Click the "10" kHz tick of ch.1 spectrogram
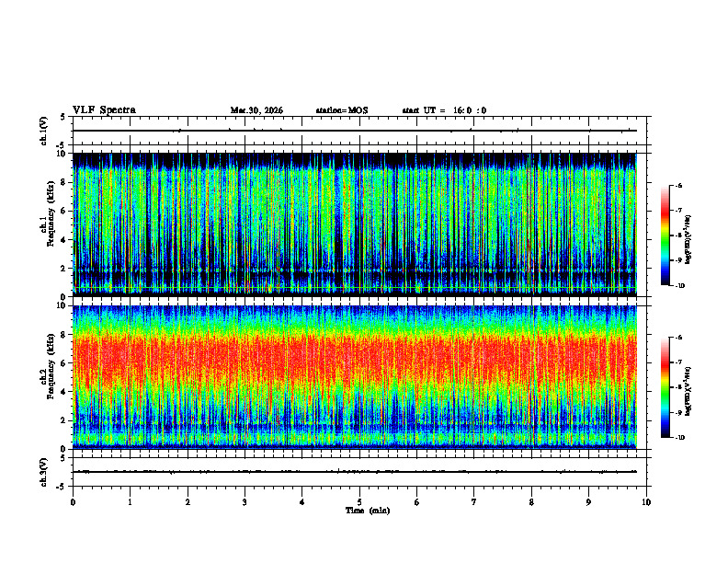Image resolution: width=728 pixels, height=563 pixels. click(62, 154)
